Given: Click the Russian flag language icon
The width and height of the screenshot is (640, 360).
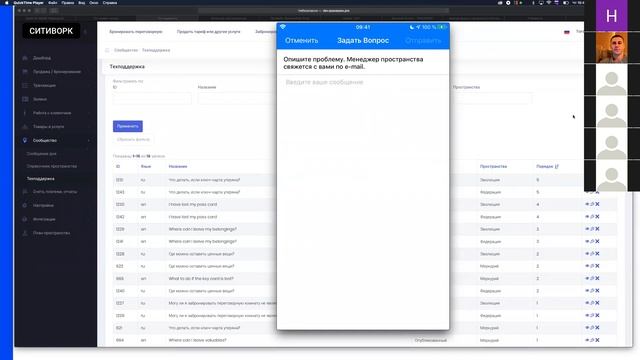Looking at the screenshot, I should click(x=567, y=32).
